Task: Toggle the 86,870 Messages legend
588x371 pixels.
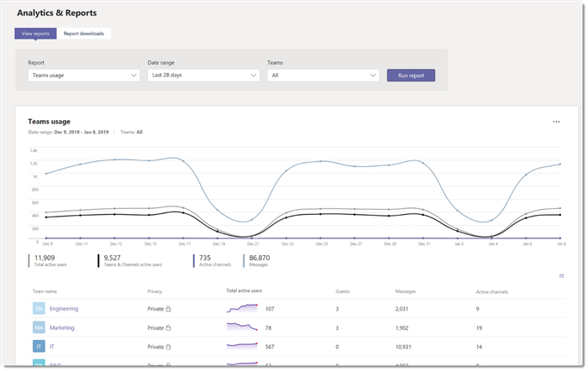Action: (256, 260)
